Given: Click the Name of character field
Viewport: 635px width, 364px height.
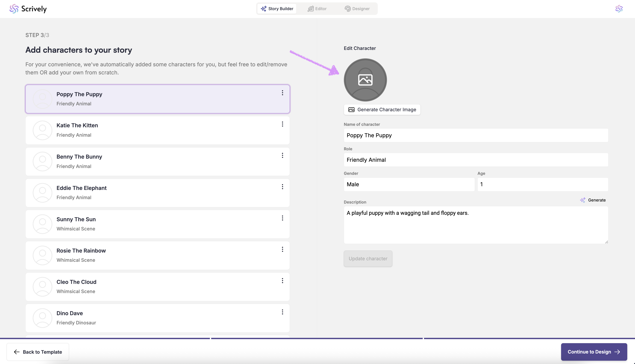Looking at the screenshot, I should [x=476, y=135].
